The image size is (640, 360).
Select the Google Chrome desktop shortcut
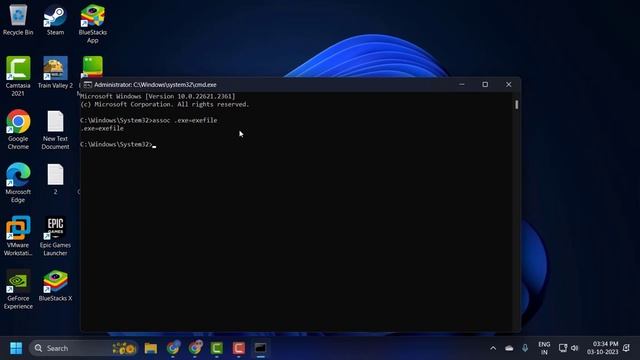click(18, 129)
